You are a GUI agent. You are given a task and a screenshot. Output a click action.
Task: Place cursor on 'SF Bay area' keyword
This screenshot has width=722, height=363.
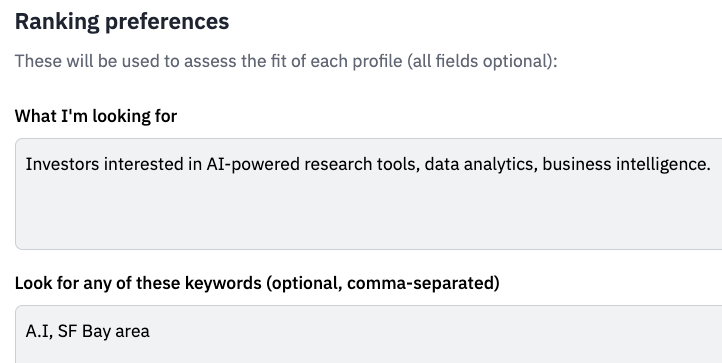point(104,331)
